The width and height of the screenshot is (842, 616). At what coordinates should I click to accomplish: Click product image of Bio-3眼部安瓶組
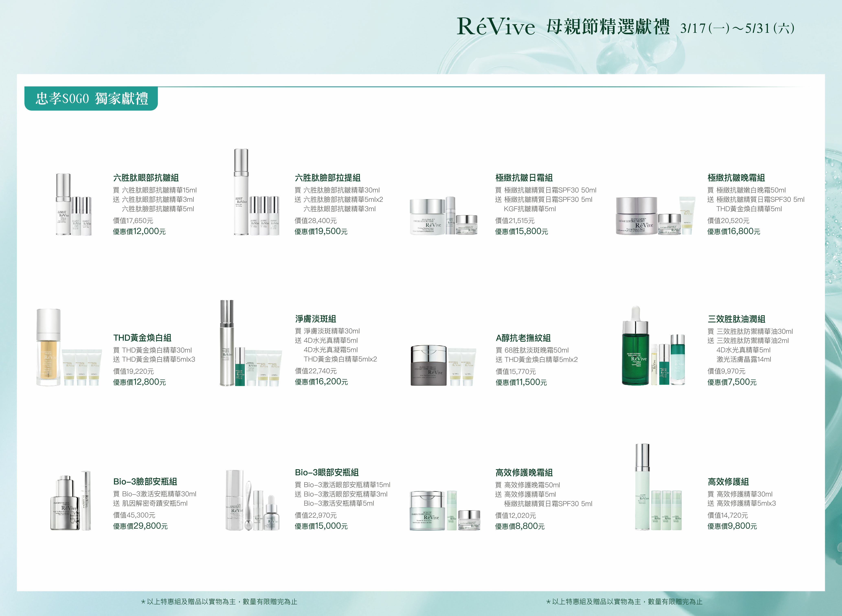coord(252,500)
